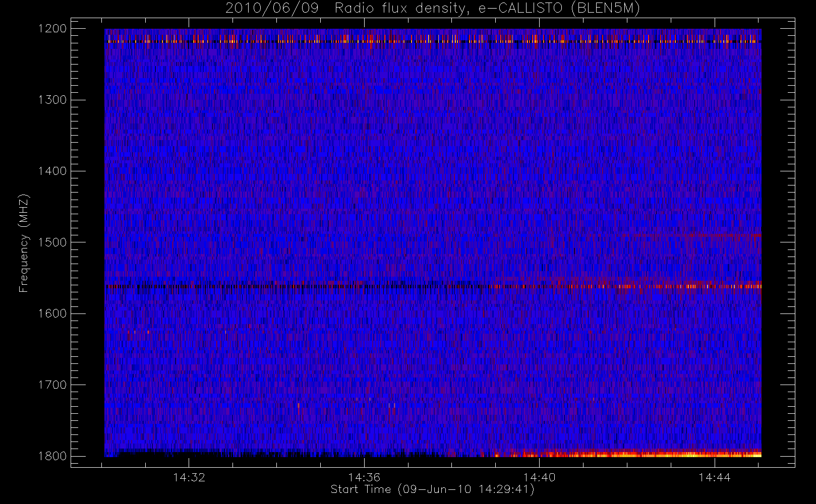
Task: Click the 1500 frequency tick label
Action: 52,242
